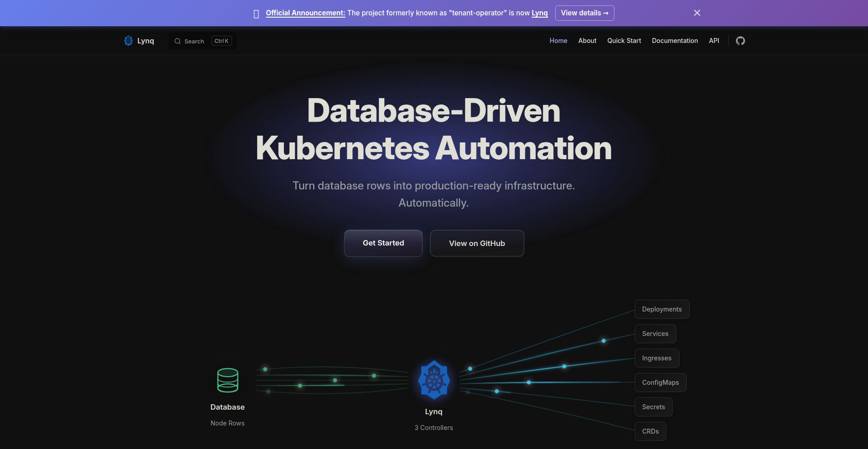Viewport: 868px width, 449px height.
Task: Click the CRDs node in the diagram
Action: pyautogui.click(x=650, y=431)
